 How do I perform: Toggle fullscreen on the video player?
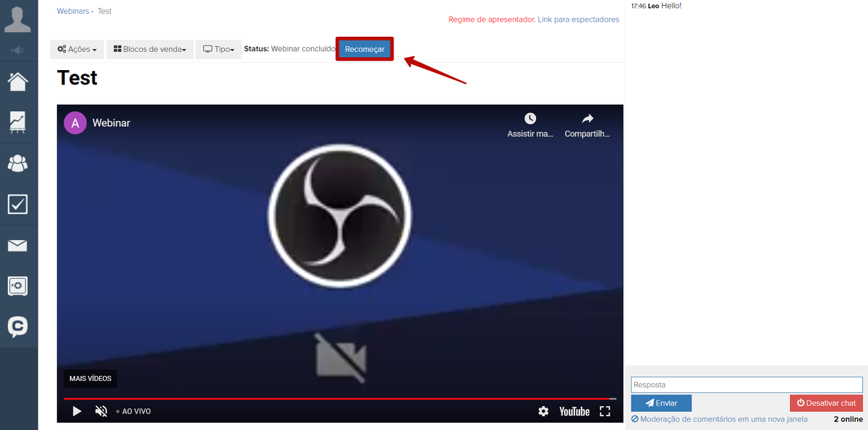[605, 411]
